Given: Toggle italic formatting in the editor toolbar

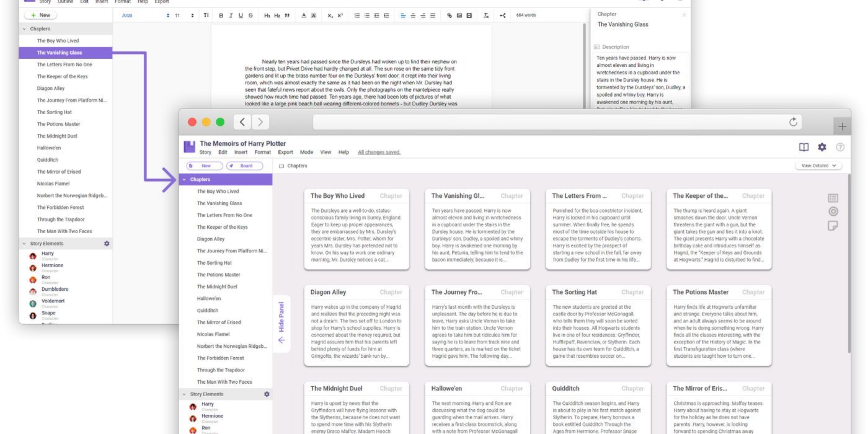Looking at the screenshot, I should pyautogui.click(x=231, y=15).
